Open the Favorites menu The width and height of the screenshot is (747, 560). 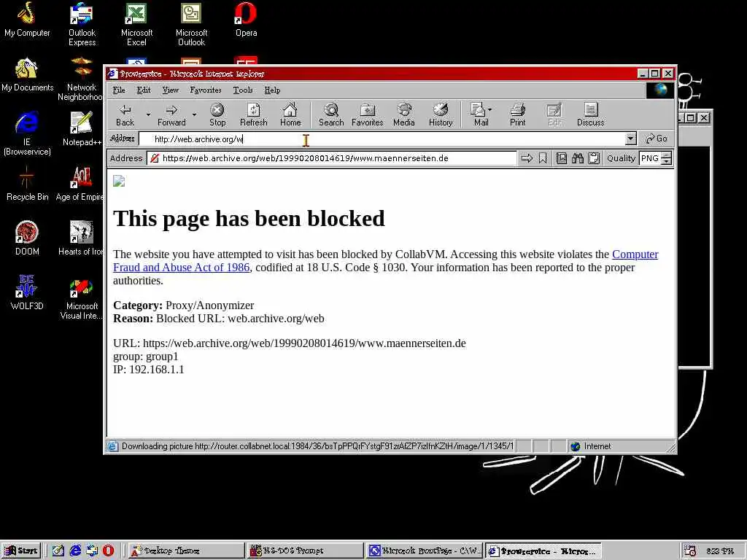205,90
